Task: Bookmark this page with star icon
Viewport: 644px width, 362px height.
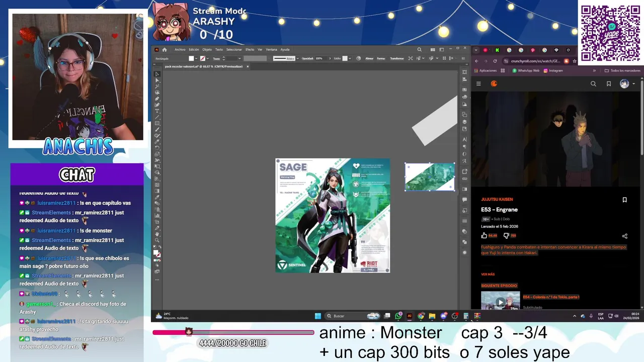Action: 574,61
